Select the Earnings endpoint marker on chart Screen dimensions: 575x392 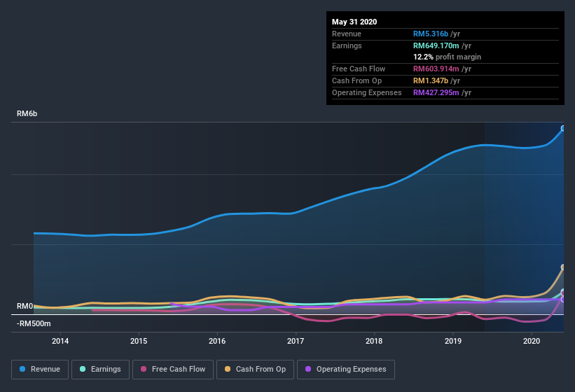[x=563, y=292]
